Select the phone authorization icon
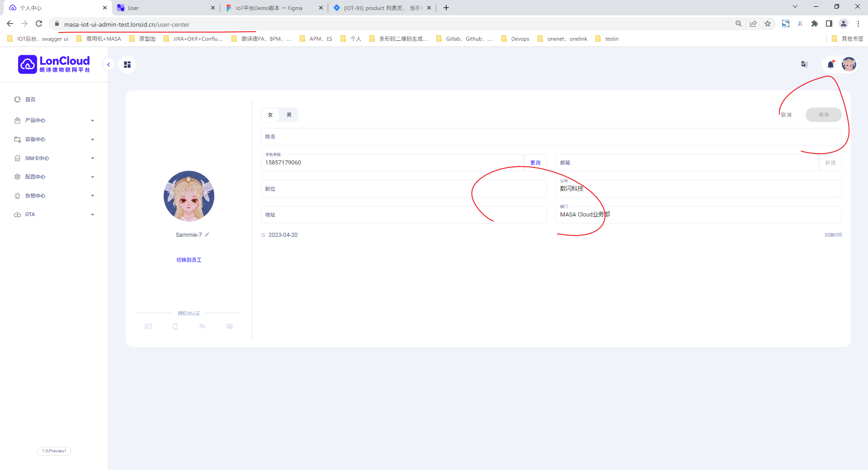 pyautogui.click(x=175, y=326)
